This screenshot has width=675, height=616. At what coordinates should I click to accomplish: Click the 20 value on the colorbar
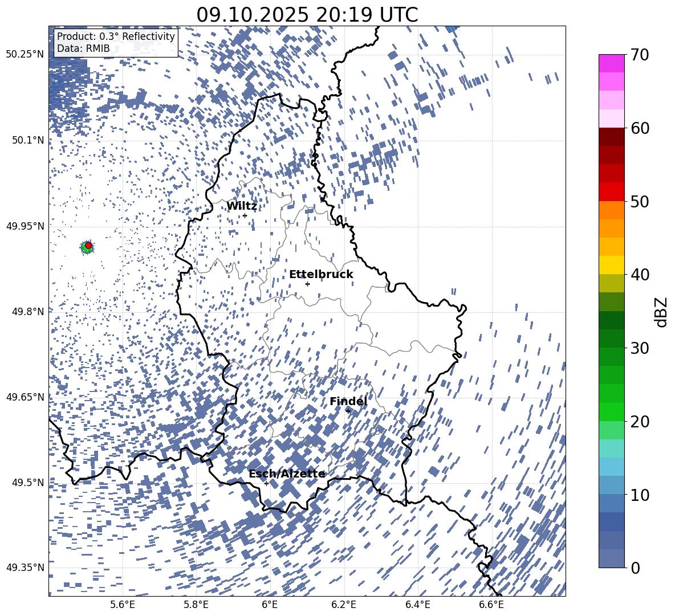click(640, 421)
